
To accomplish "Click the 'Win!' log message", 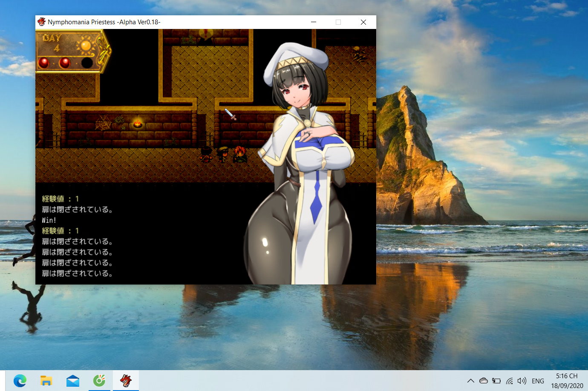I will click(49, 220).
